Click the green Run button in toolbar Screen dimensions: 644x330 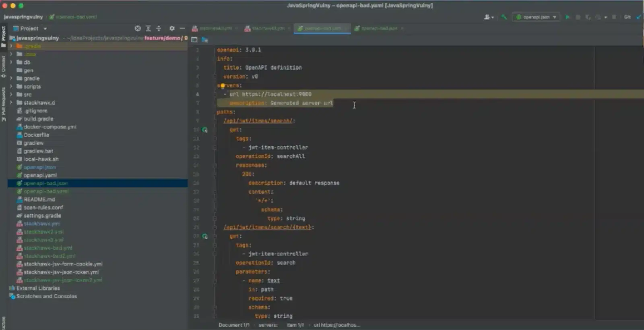point(568,17)
